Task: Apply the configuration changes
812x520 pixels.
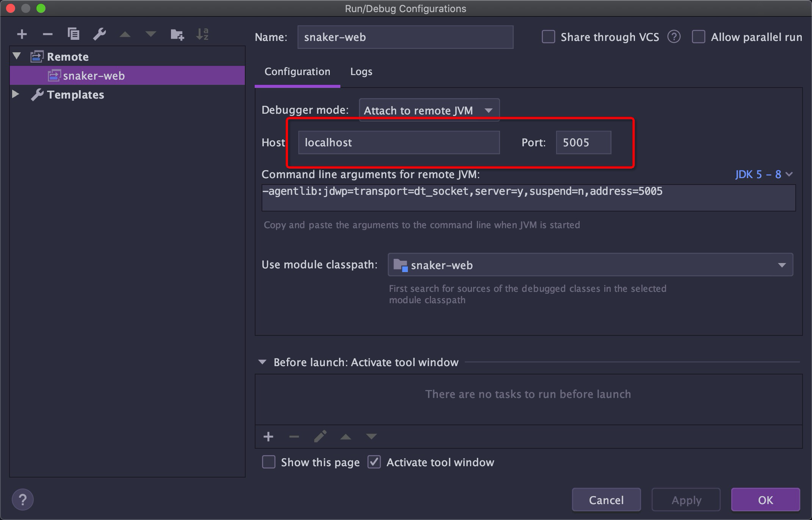Action: click(x=686, y=500)
